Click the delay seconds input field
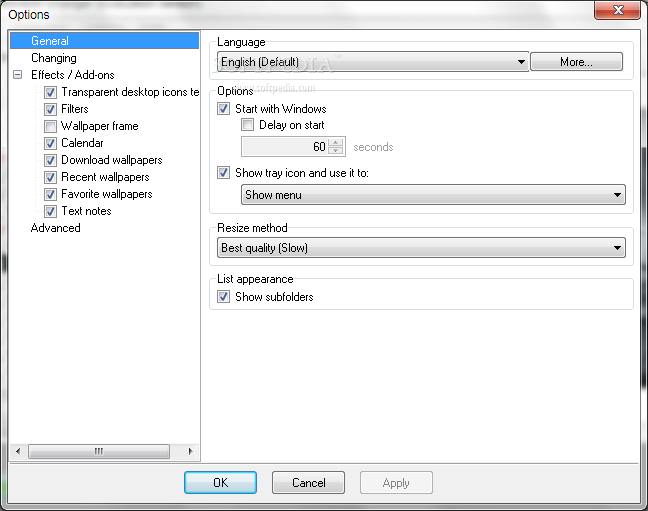 pos(285,146)
